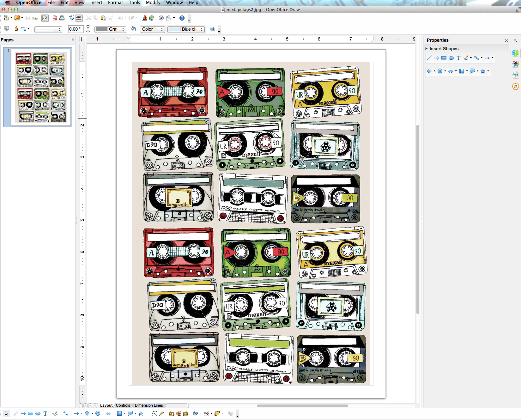Toggle the Shadow button
Image resolution: width=521 pixels, height=420 pixels.
click(x=212, y=29)
